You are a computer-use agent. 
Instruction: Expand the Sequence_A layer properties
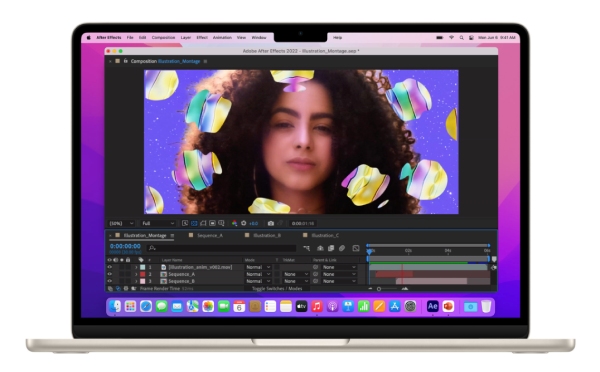tap(136, 274)
